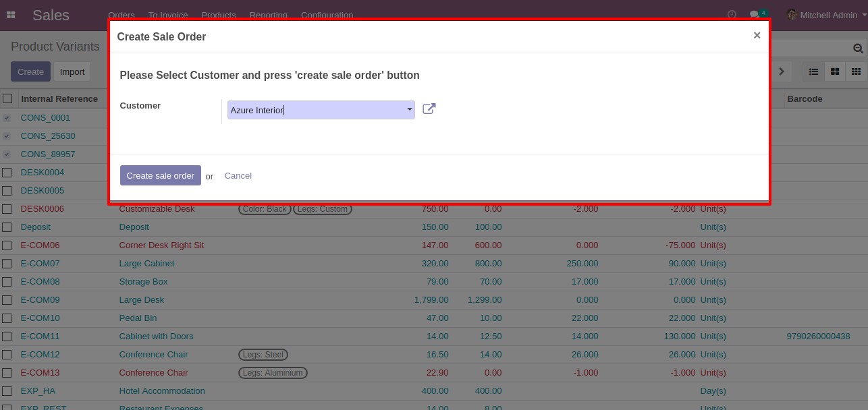868x410 pixels.
Task: Click the CONS_0001 internal reference
Action: click(x=45, y=117)
